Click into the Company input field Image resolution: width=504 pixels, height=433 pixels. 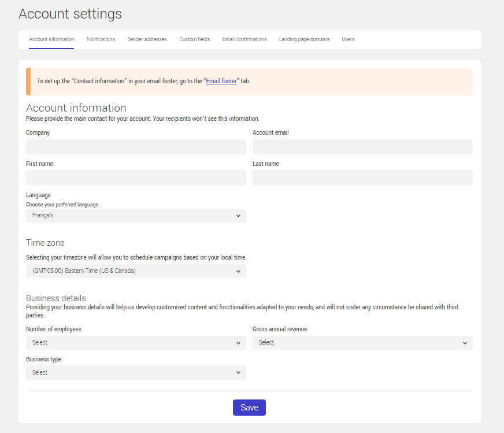coord(136,147)
